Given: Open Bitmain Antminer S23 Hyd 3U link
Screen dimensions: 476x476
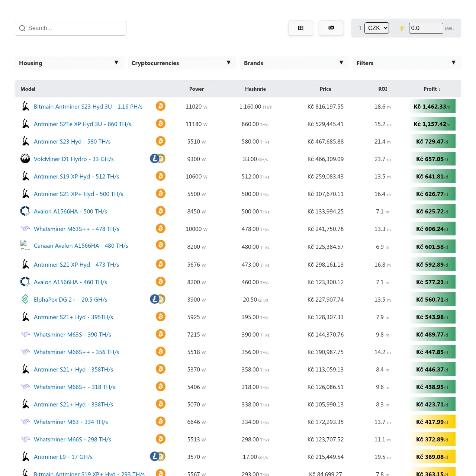Looking at the screenshot, I should 88,106.
